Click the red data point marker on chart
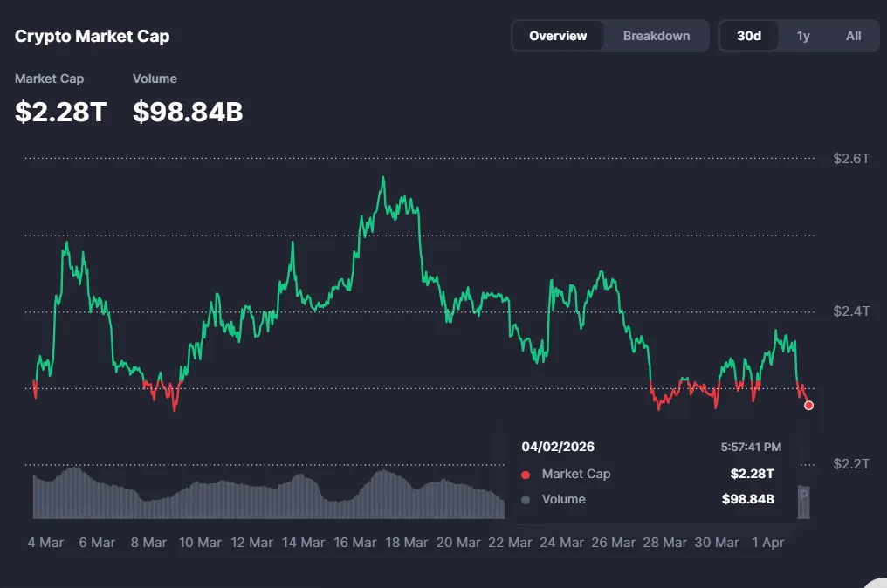 808,405
